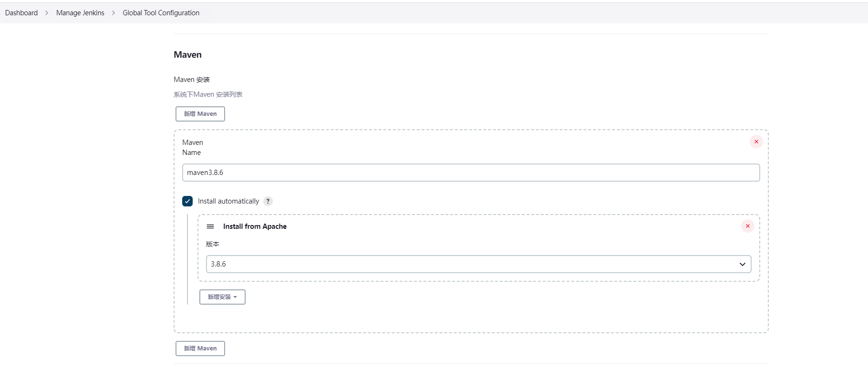Click the breadcrumb arrow after Manage Jenkins

coord(114,13)
